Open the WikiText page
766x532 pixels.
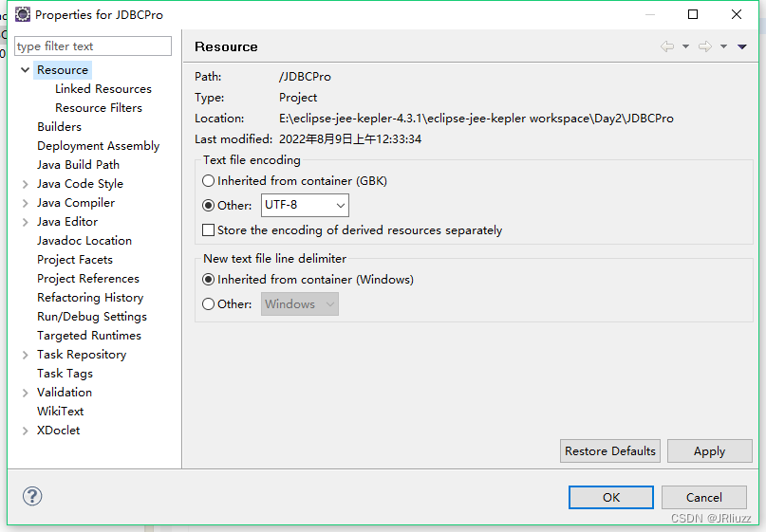[x=60, y=412]
